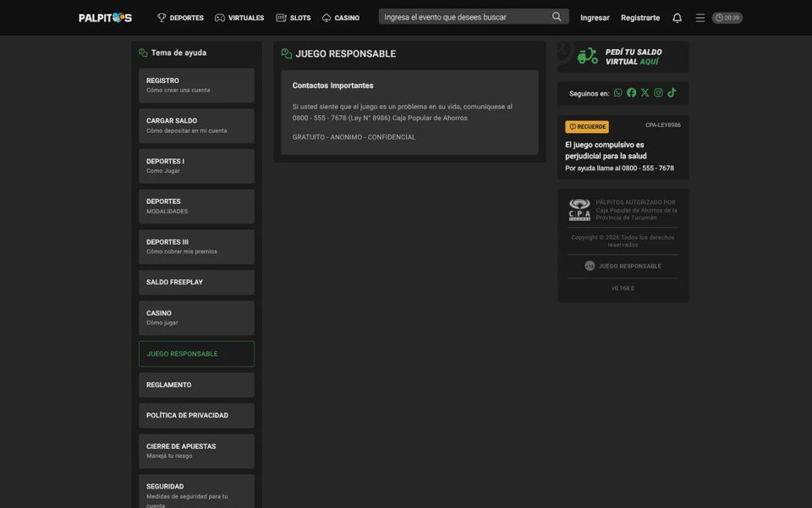Click the Juego Responsable heading chat icon
The height and width of the screenshot is (508, 812).
coord(287,54)
